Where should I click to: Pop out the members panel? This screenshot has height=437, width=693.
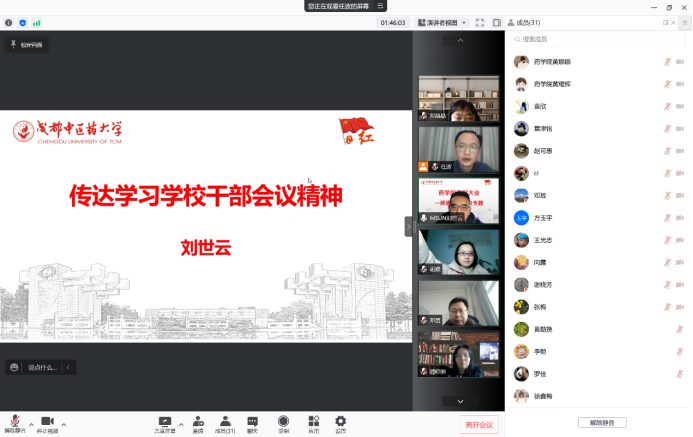pos(665,23)
